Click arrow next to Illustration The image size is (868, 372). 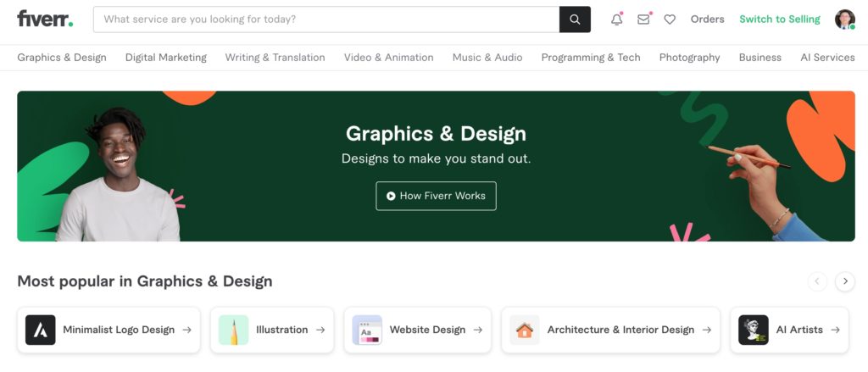point(320,330)
